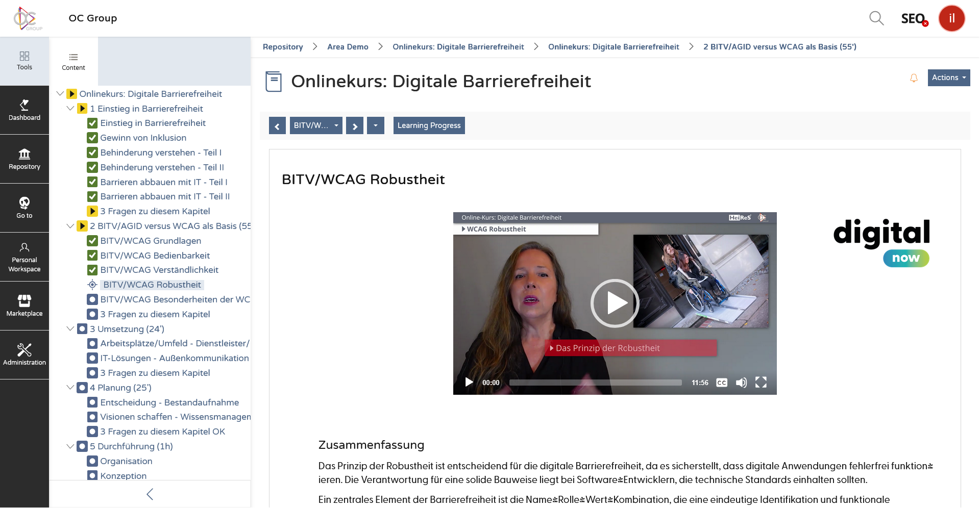Image resolution: width=980 pixels, height=508 pixels.
Task: Collapse chapter 3 Umsetzung
Action: pos(70,329)
